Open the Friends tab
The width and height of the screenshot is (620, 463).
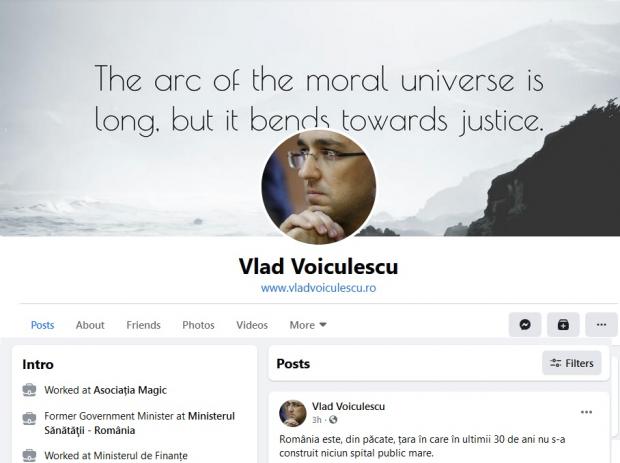point(143,325)
